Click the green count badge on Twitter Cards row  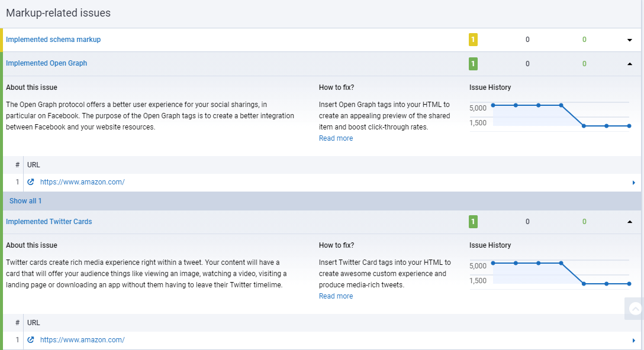pos(473,221)
